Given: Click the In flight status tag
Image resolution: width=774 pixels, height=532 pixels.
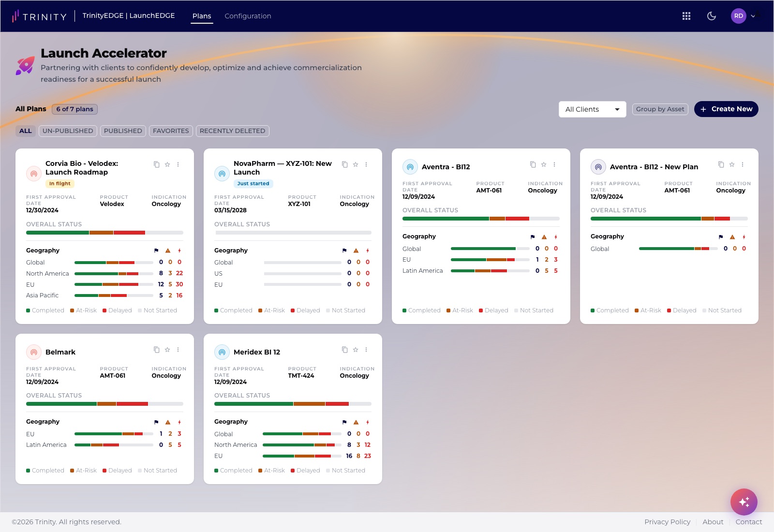Looking at the screenshot, I should click(60, 184).
